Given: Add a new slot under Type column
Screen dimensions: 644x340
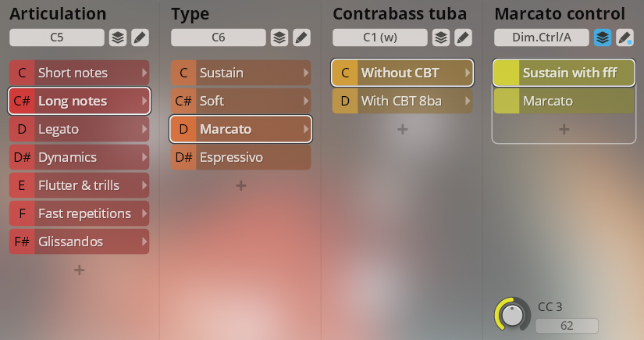Looking at the screenshot, I should (x=240, y=186).
